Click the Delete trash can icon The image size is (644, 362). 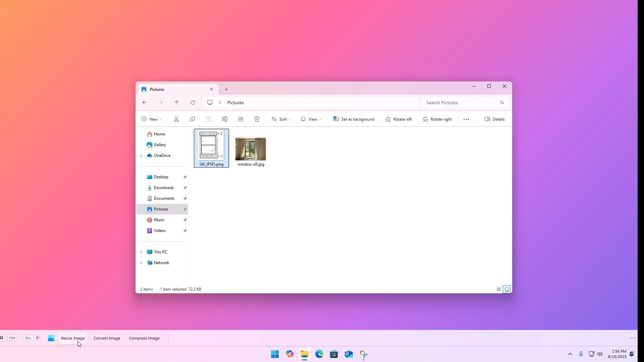pyautogui.click(x=257, y=119)
